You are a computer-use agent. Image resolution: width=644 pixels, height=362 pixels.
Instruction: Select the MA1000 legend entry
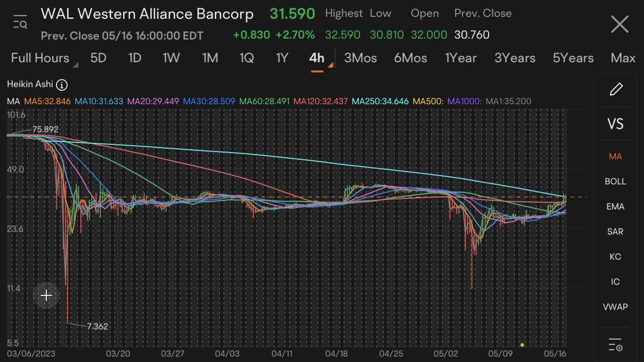(464, 101)
